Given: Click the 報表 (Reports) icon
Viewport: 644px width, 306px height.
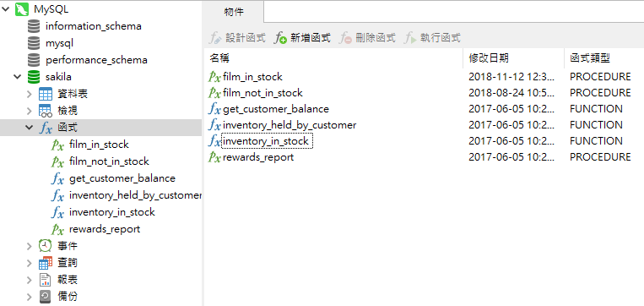Looking at the screenshot, I should pos(46,280).
